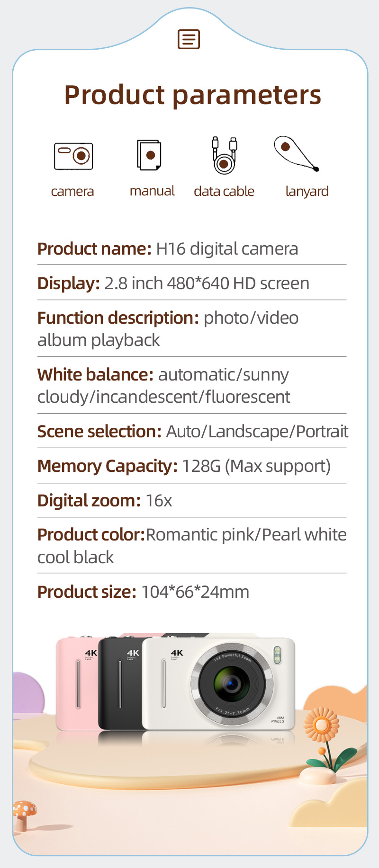Click the "Product parameters" heading
Viewport: 379px width, 868px height.
click(192, 95)
